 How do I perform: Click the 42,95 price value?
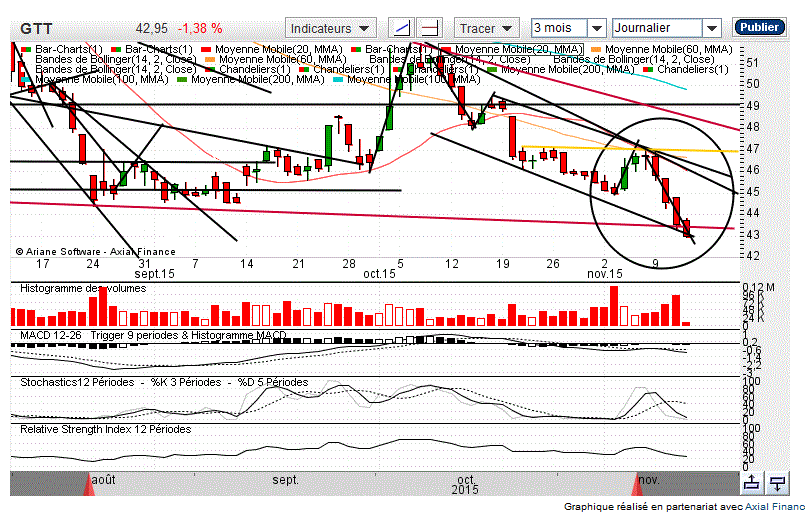coord(152,29)
